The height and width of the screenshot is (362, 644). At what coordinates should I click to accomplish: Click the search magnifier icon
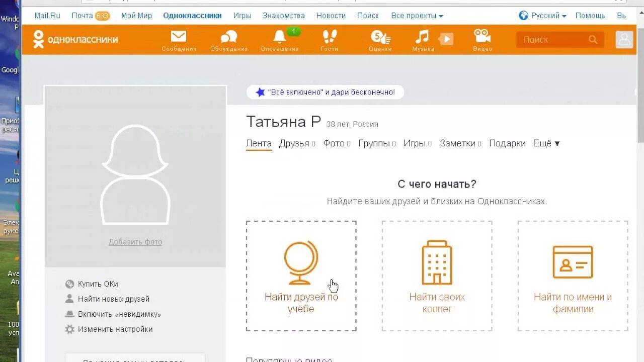[593, 40]
